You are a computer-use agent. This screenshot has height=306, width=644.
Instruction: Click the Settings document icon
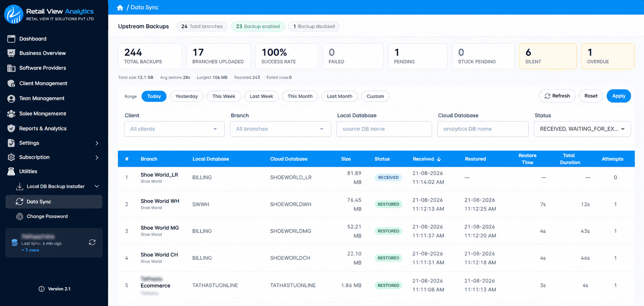[x=11, y=143]
